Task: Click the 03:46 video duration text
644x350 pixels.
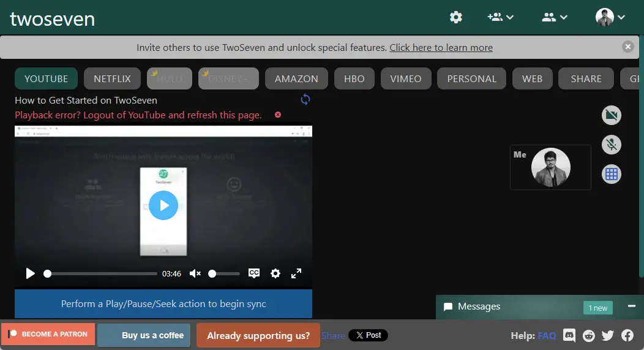Action: point(171,273)
